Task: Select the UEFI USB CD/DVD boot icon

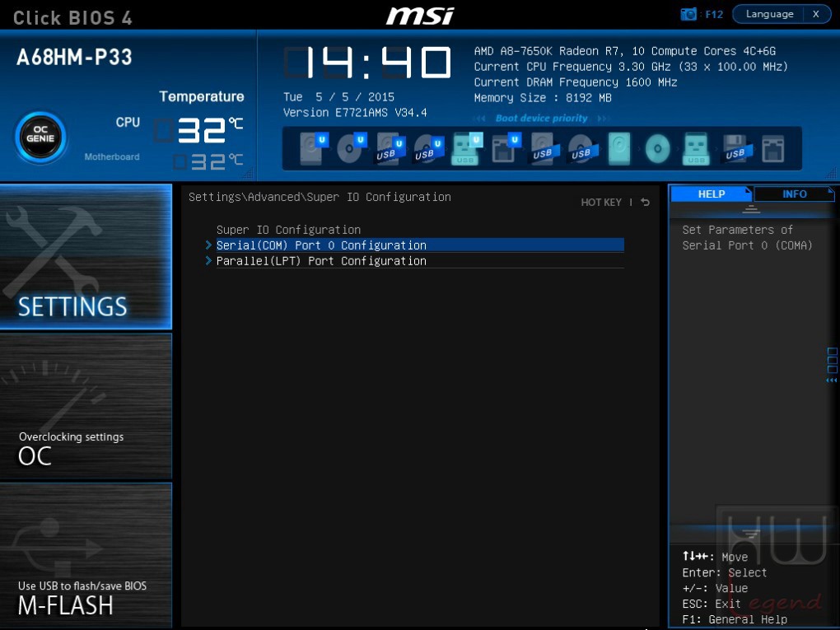Action: coord(428,148)
